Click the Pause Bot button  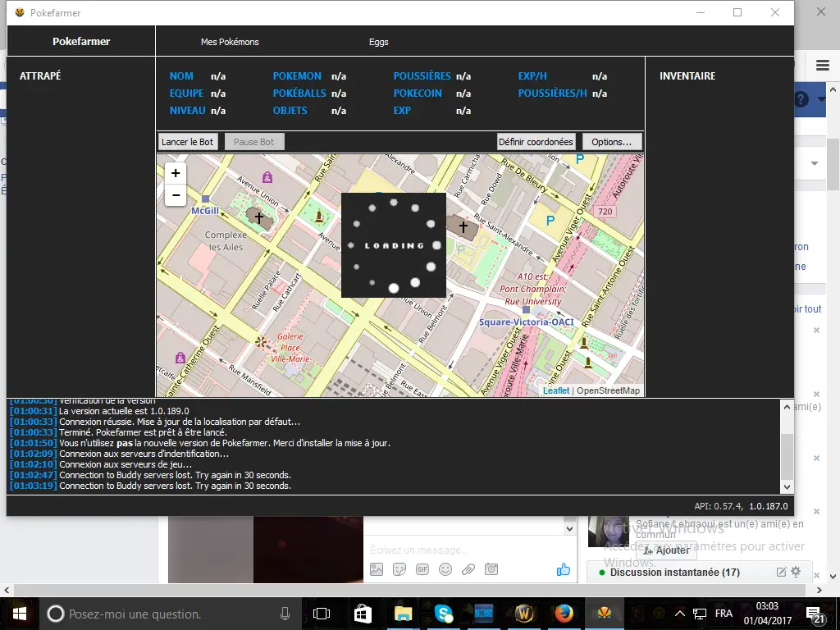click(254, 142)
